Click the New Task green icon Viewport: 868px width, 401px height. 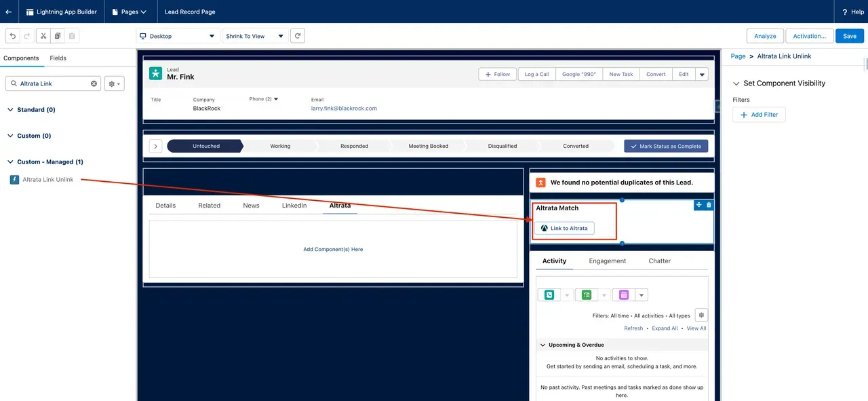click(587, 294)
